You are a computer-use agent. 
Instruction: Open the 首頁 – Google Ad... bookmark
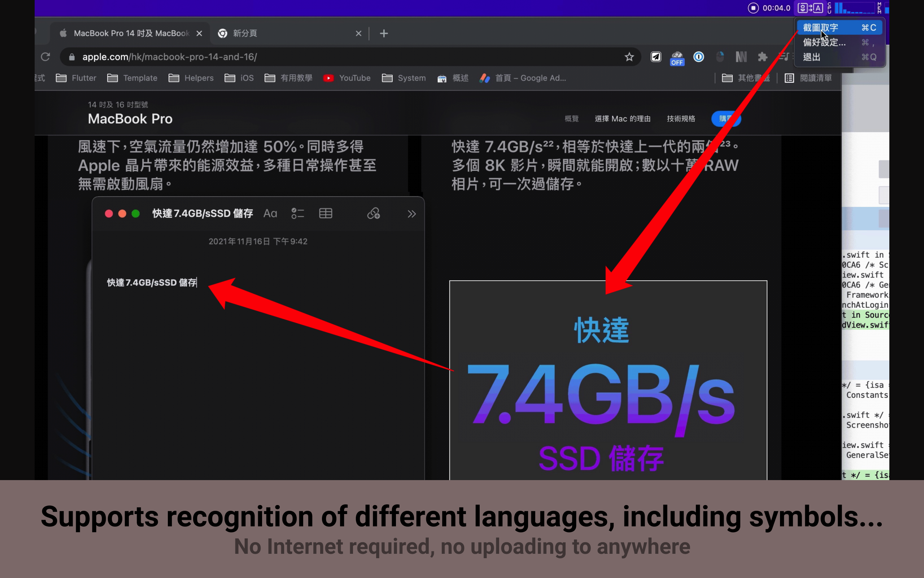pos(523,78)
